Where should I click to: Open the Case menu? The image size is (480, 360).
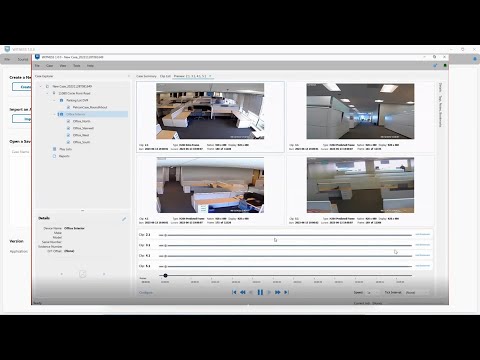coord(49,66)
